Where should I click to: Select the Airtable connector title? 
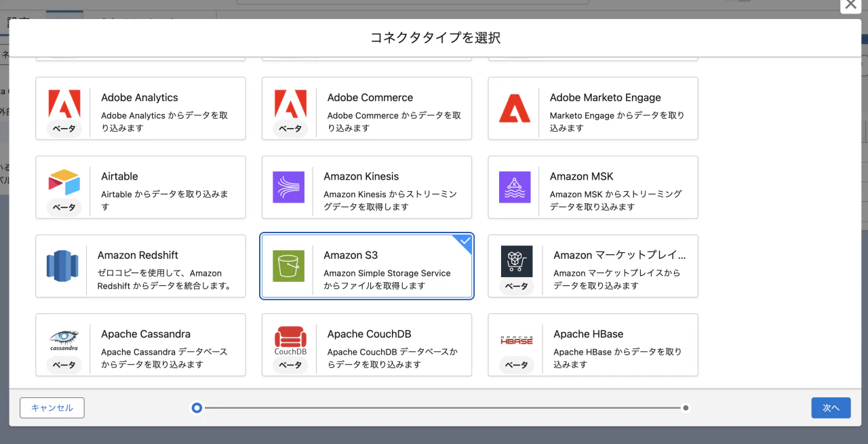(119, 176)
